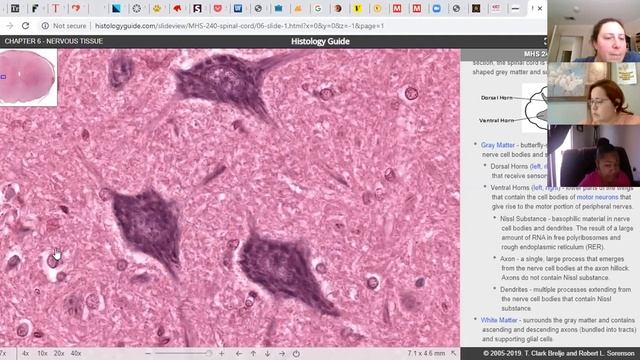Viewport: 640px width, 360px height.
Task: Click the Dorsal Horns left link
Action: click(535, 167)
